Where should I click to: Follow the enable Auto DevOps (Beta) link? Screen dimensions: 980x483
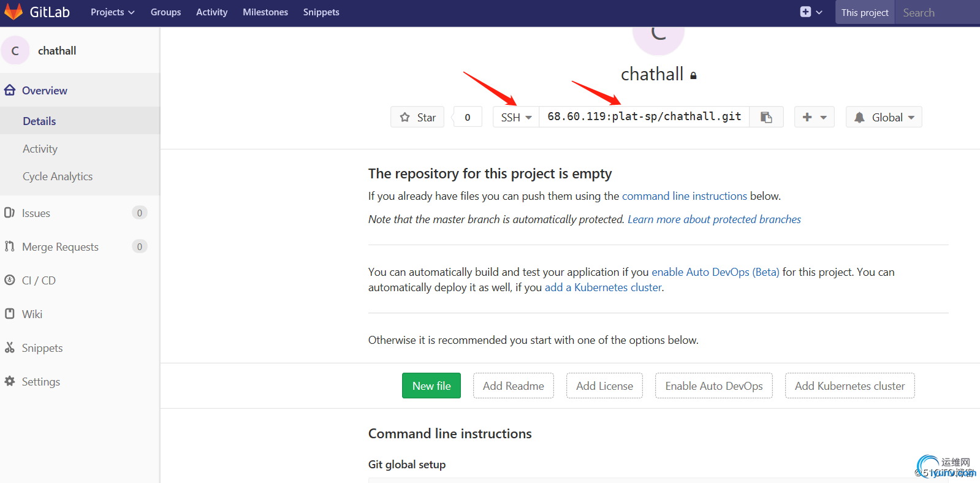[x=715, y=272]
